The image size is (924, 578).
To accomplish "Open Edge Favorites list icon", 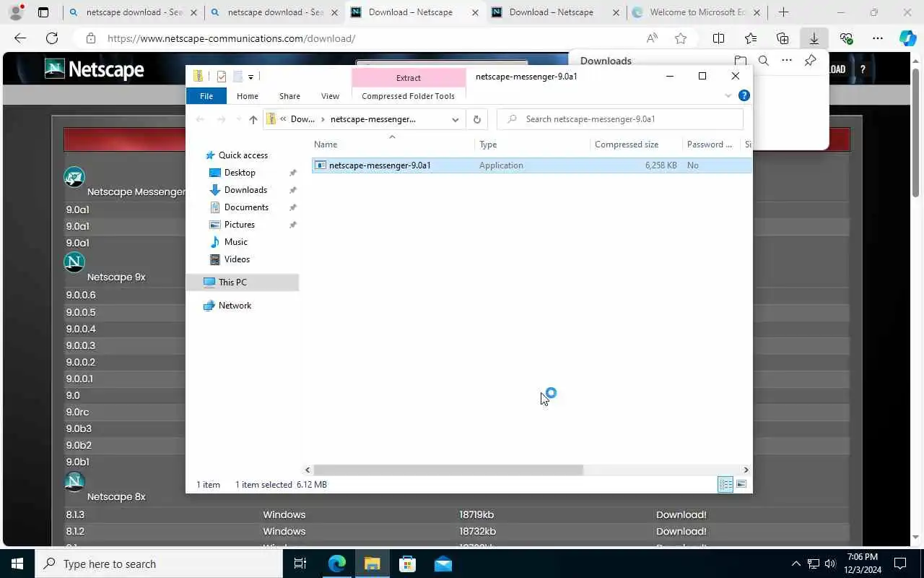I will (751, 38).
